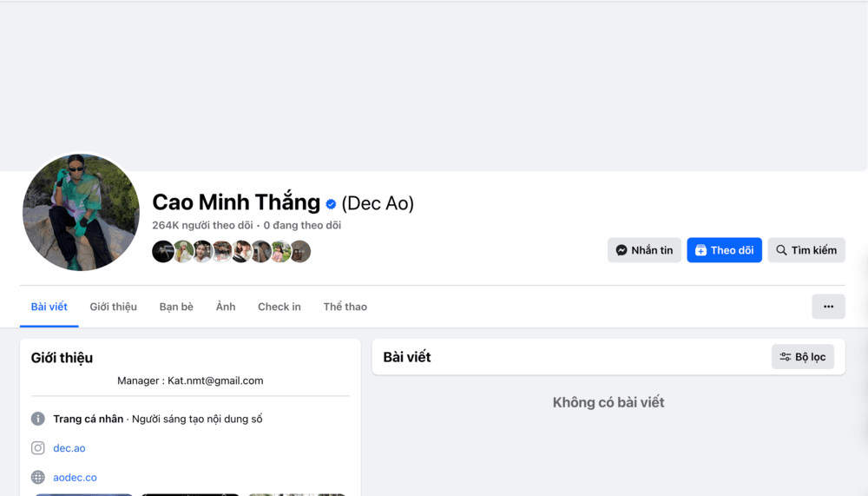The width and height of the screenshot is (868, 496).
Task: Click the Tìm kiếm search button
Action: (x=806, y=250)
